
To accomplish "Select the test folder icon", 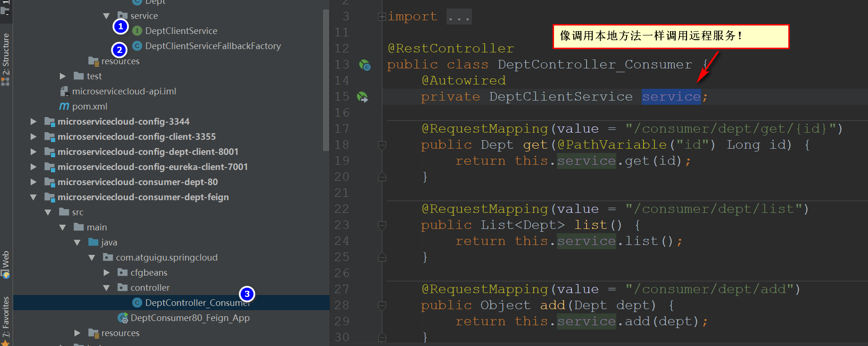I will pos(79,76).
